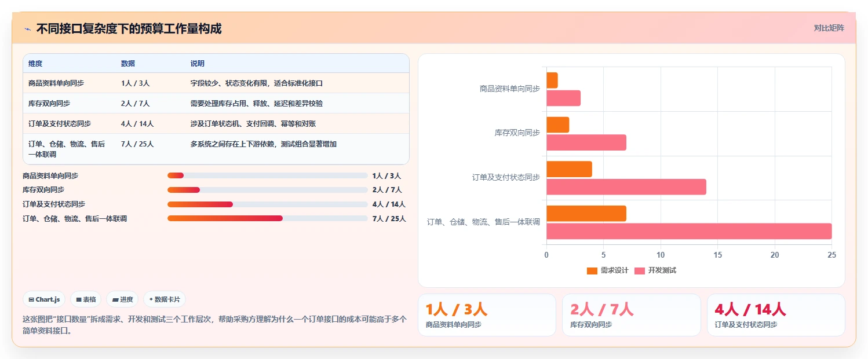Viewport: 868px width, 359px height.
Task: Select the 表格 tag chip
Action: [86, 299]
